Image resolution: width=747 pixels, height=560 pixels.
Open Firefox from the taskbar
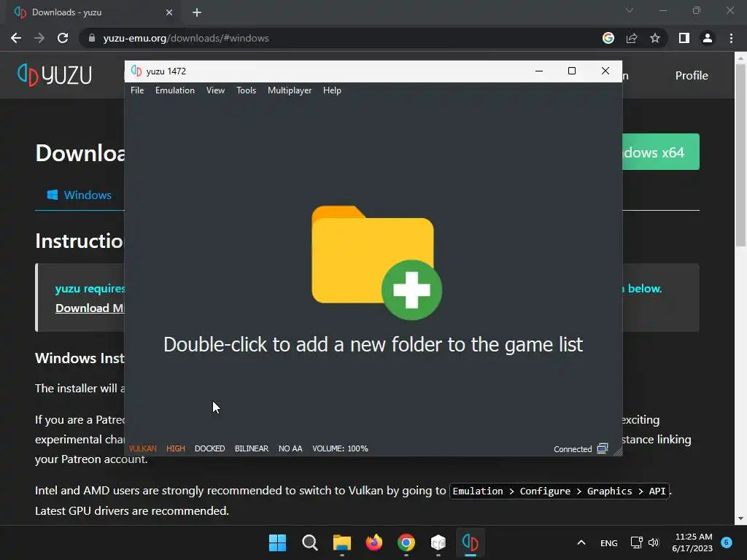pyautogui.click(x=374, y=542)
